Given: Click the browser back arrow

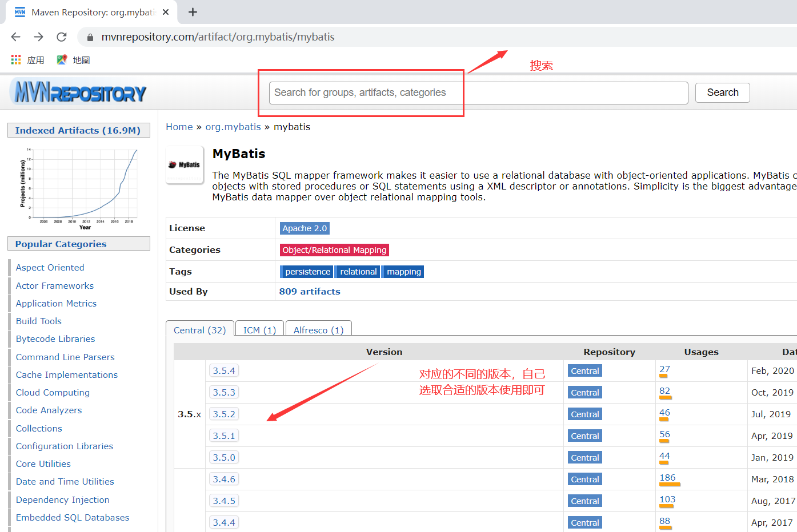Looking at the screenshot, I should click(15, 37).
